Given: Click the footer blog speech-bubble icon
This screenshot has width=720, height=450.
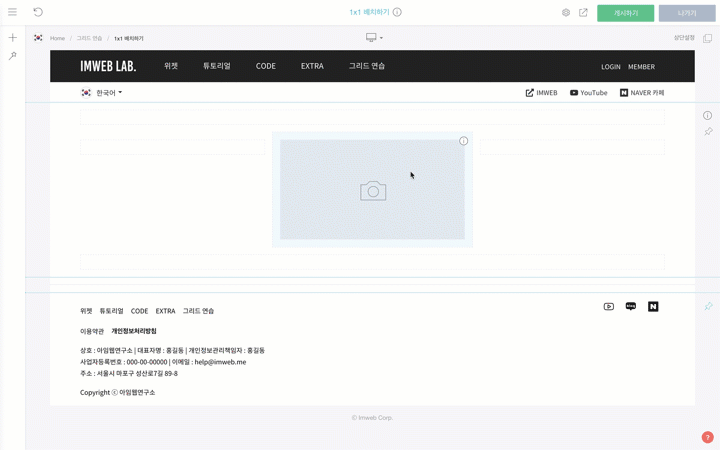Looking at the screenshot, I should pyautogui.click(x=631, y=306).
